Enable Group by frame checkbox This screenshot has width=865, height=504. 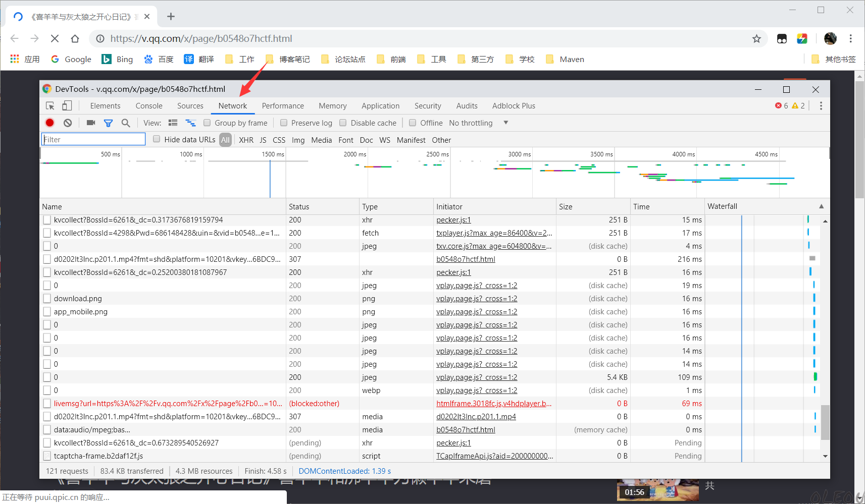click(x=207, y=123)
